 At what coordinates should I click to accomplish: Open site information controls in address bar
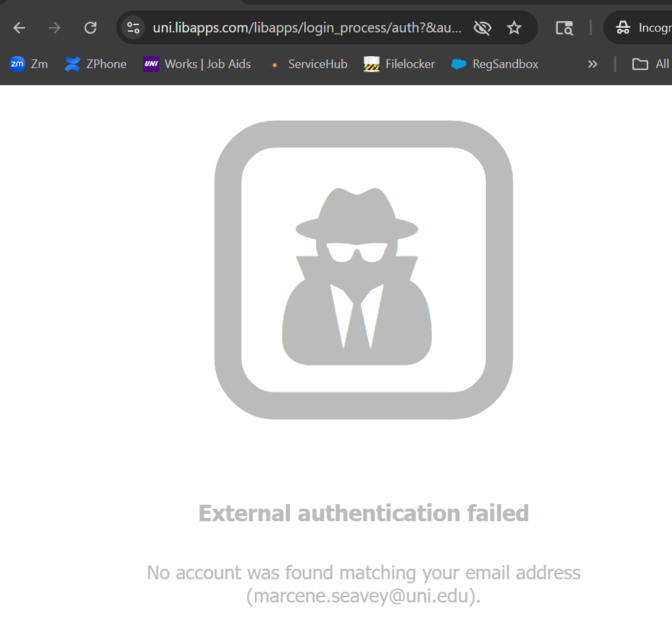click(x=134, y=28)
